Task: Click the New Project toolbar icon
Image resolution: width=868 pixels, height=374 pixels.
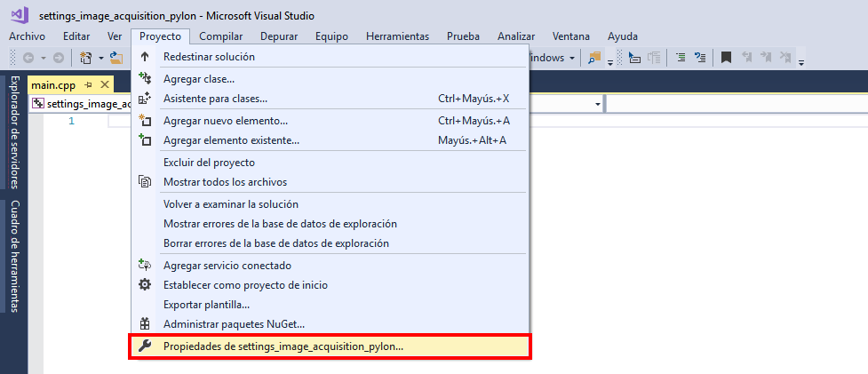Action: coord(86,58)
